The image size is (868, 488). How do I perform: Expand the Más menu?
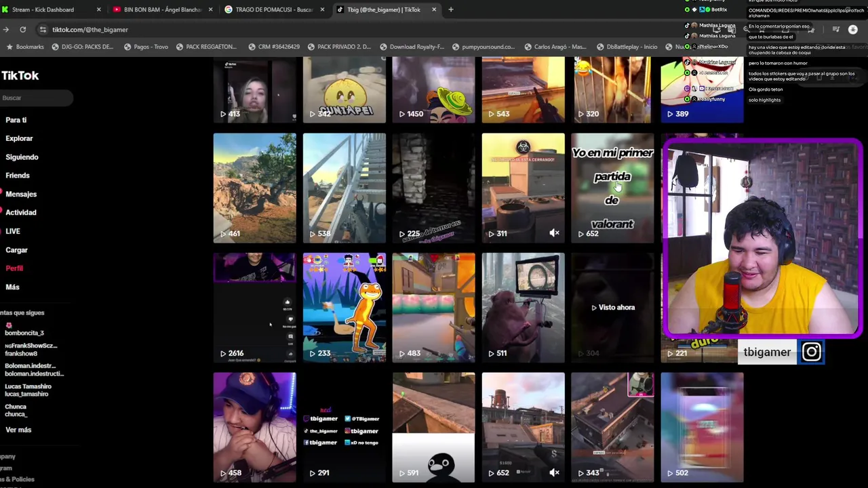12,287
